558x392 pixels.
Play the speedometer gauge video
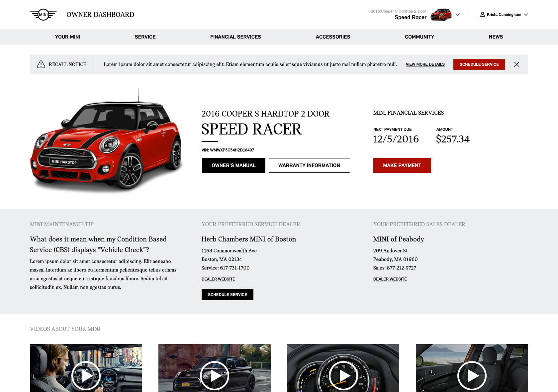[x=343, y=376]
